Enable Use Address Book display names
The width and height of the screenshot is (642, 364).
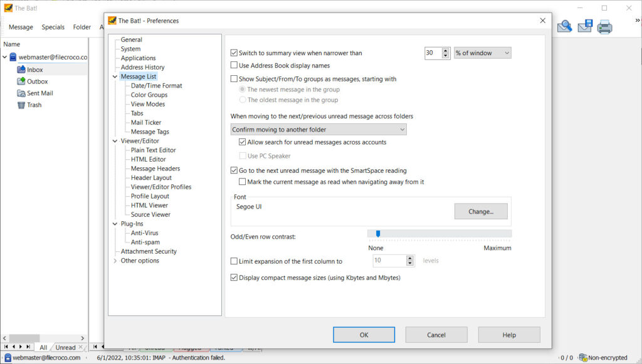234,65
